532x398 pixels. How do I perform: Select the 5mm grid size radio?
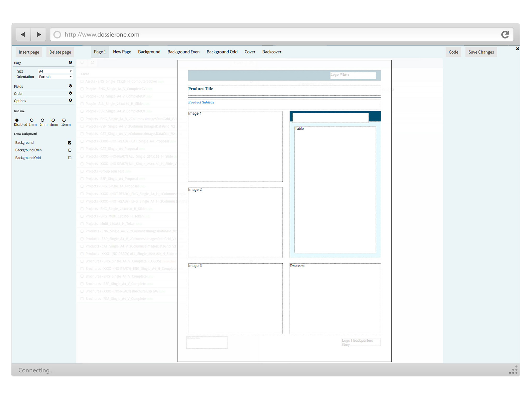[x=53, y=120]
